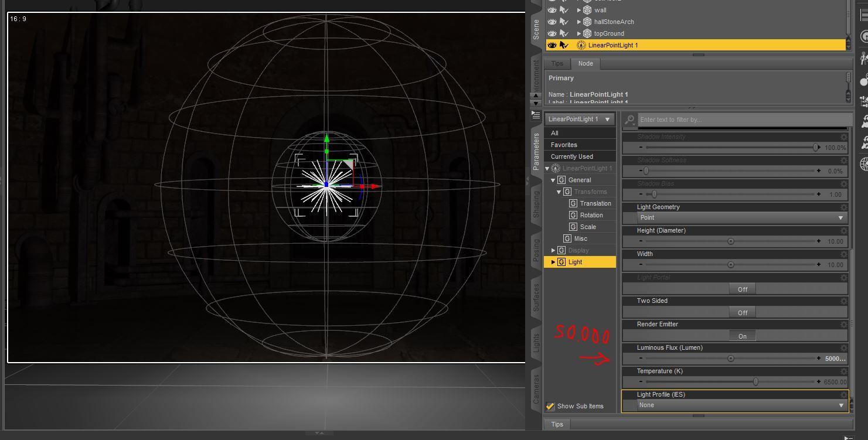The width and height of the screenshot is (868, 440).
Task: Open the Light Profile (IES) dropdown
Action: pyautogui.click(x=742, y=405)
